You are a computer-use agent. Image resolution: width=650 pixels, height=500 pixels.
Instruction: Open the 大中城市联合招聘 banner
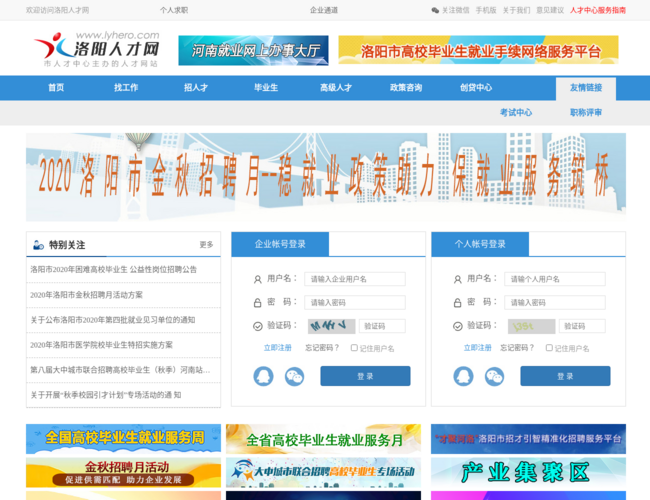[x=323, y=473]
